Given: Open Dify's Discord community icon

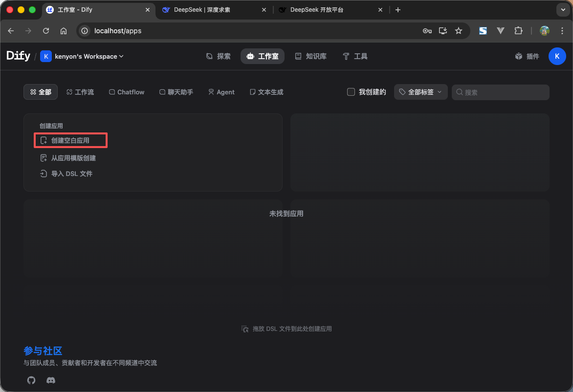Looking at the screenshot, I should pos(51,380).
